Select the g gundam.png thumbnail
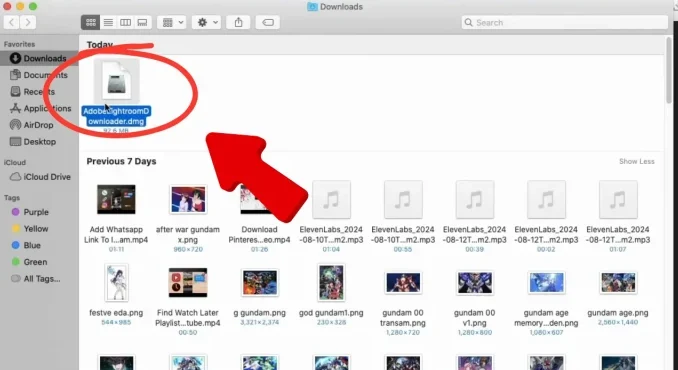The image size is (678, 370). 259,283
